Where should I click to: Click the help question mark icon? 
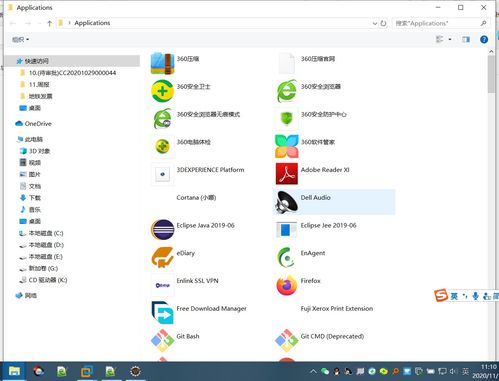tap(484, 40)
